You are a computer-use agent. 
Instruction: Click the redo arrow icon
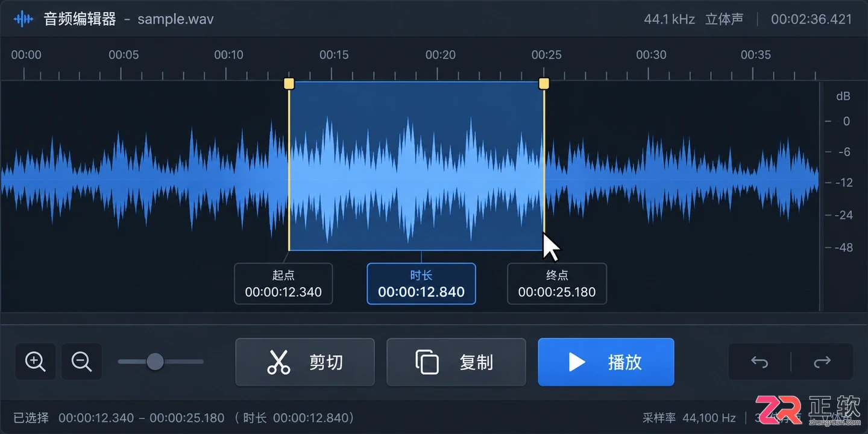[x=822, y=362]
